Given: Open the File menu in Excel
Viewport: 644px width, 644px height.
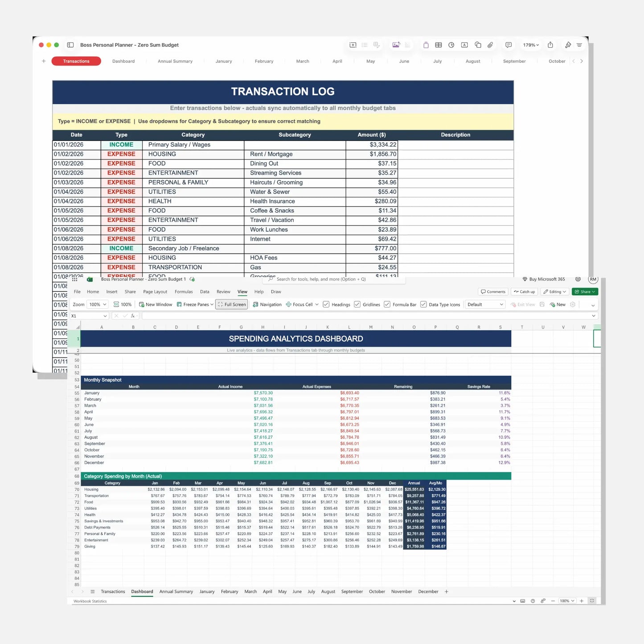Looking at the screenshot, I should (77, 292).
